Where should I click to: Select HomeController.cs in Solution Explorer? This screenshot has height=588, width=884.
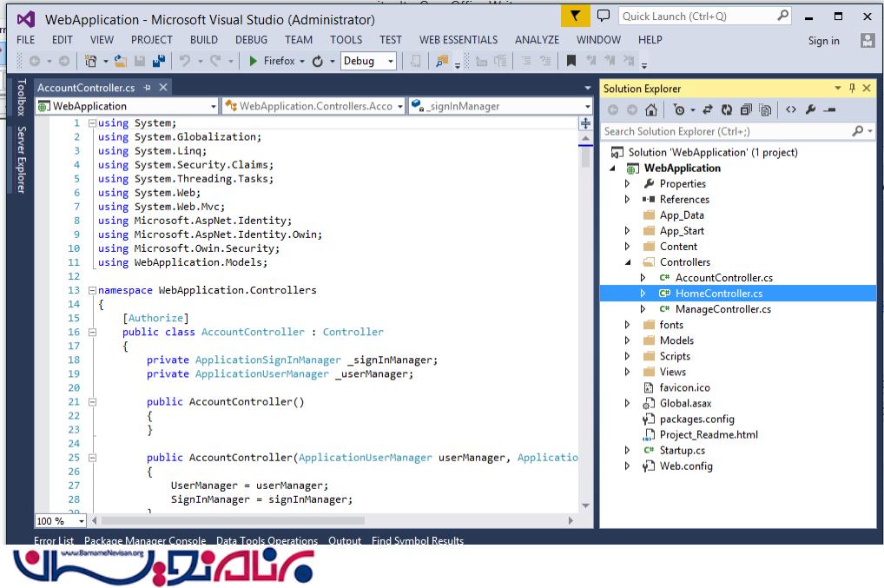718,294
